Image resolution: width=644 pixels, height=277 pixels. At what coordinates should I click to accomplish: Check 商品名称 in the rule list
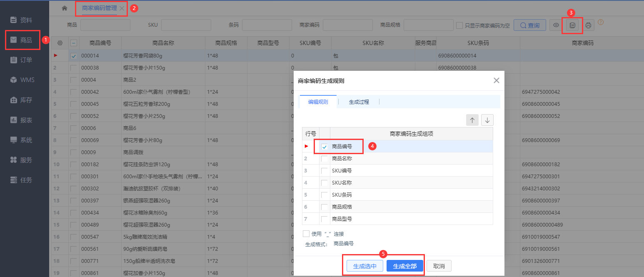click(324, 159)
